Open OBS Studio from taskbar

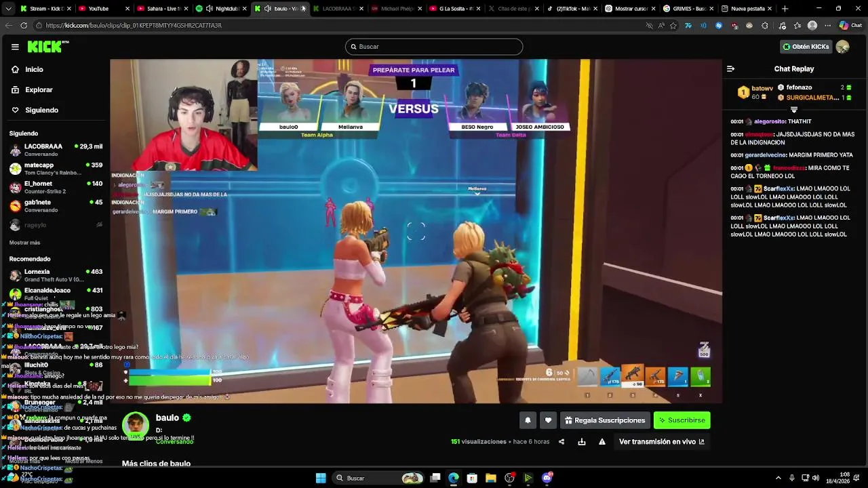point(509,478)
